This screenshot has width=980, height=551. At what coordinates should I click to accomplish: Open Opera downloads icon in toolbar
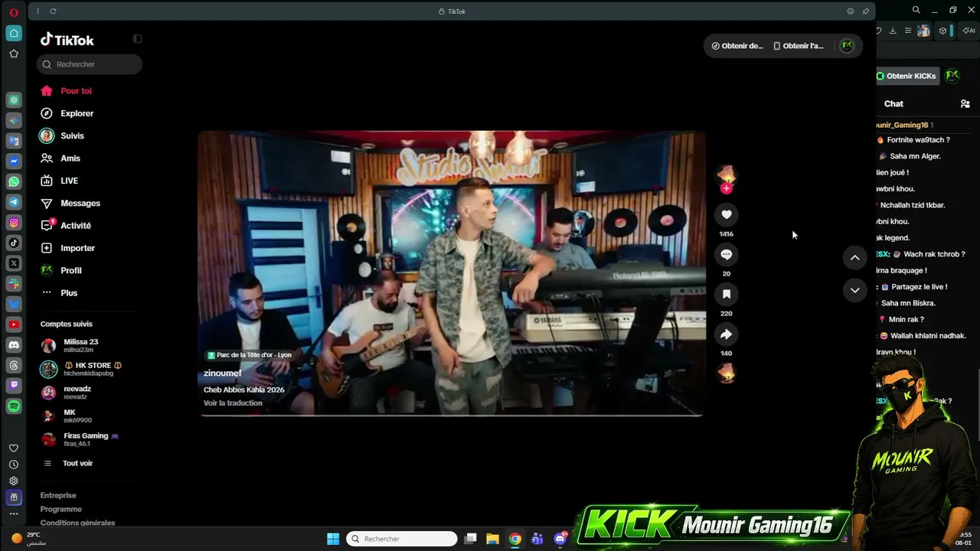click(893, 31)
